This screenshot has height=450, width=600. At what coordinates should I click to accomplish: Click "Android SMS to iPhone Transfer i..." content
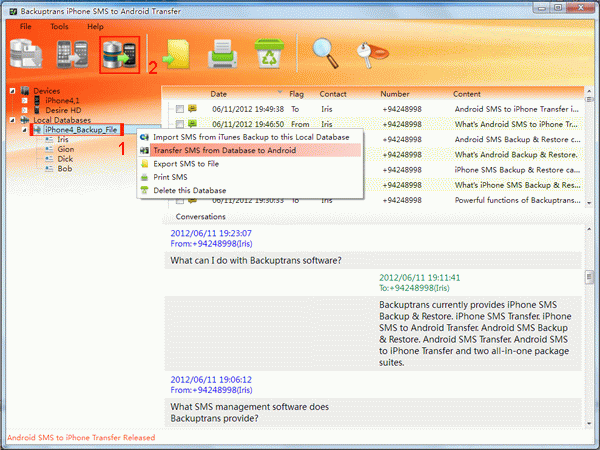pos(517,109)
